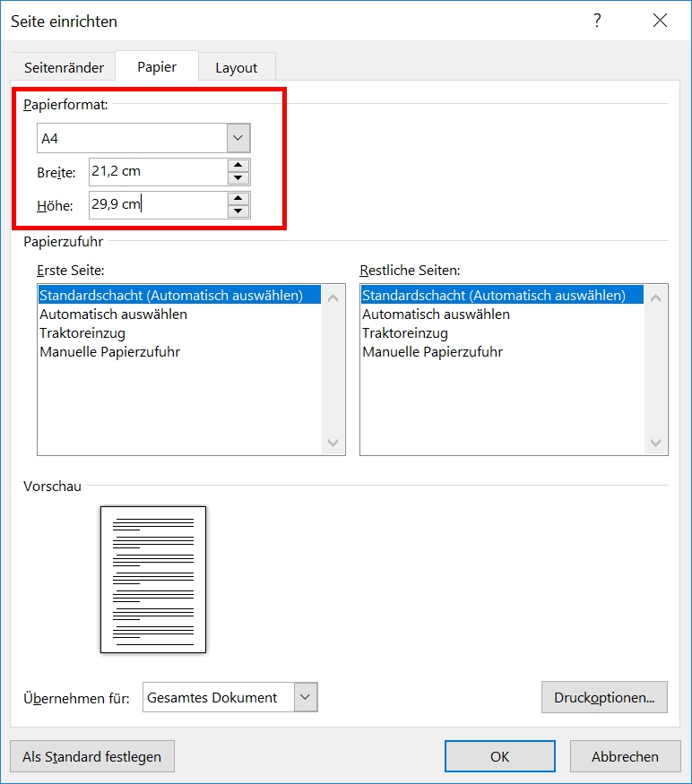Decrease Breite value with down arrow
The height and width of the screenshot is (784, 692).
[238, 177]
